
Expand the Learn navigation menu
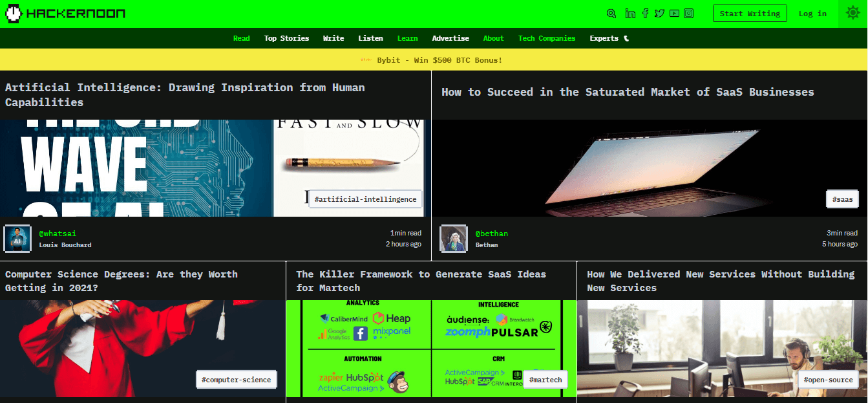(x=407, y=38)
